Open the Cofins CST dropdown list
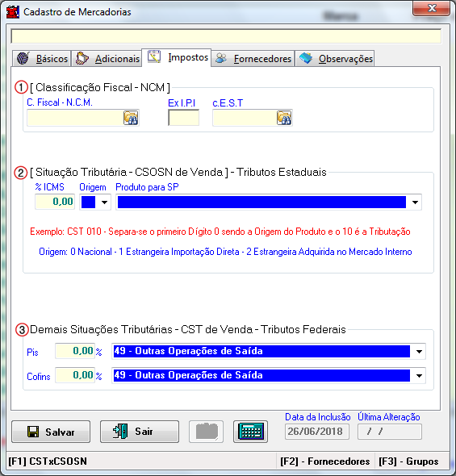The width and height of the screenshot is (456, 476). [419, 376]
